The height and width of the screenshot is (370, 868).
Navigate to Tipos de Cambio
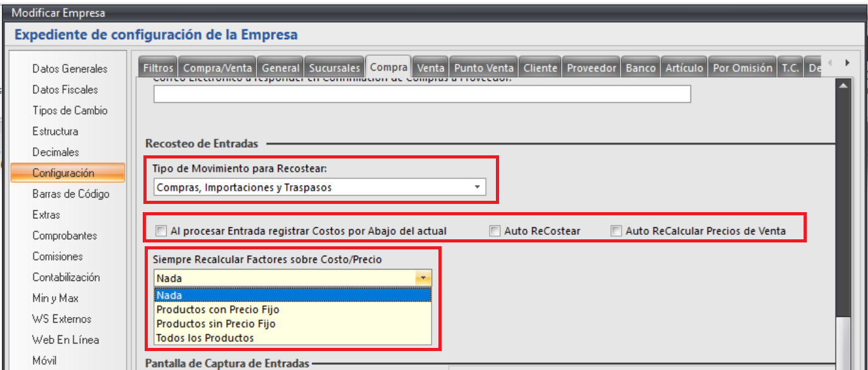point(69,110)
